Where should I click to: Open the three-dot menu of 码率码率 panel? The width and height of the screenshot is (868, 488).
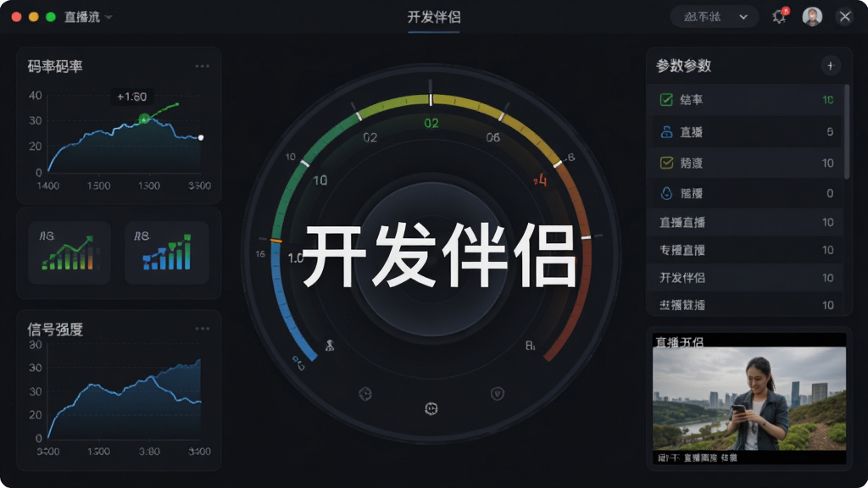[x=202, y=66]
